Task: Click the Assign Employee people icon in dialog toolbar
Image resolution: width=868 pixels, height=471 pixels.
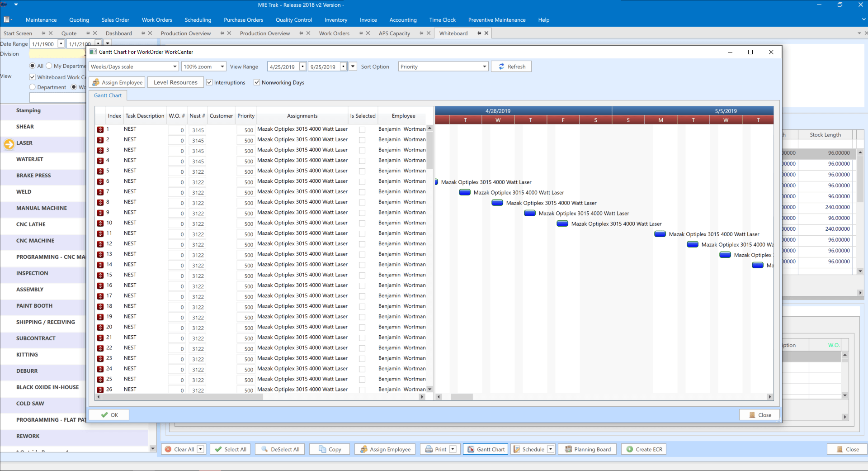Action: coord(95,82)
